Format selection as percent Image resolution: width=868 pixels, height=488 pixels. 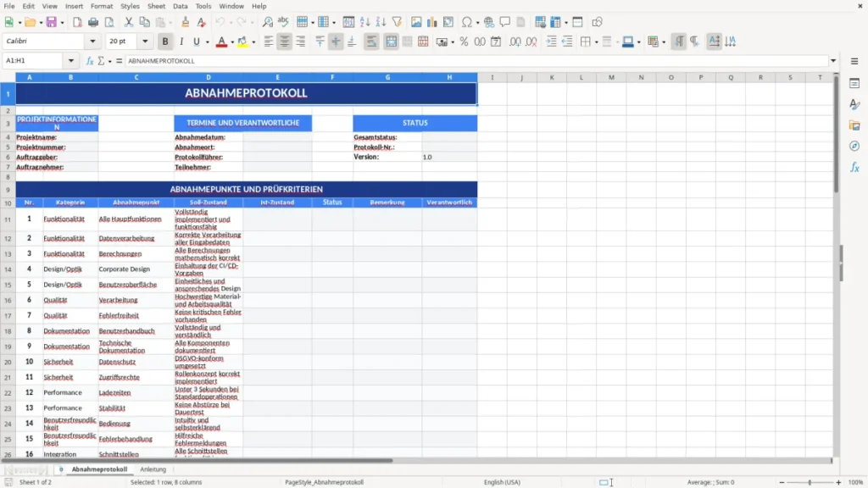[x=464, y=42]
